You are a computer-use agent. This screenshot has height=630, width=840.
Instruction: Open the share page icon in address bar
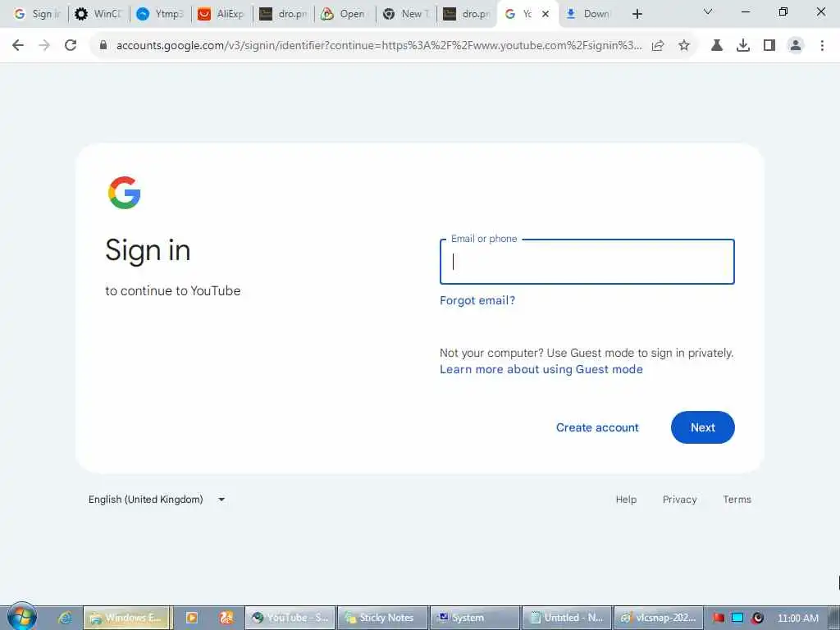(x=658, y=46)
